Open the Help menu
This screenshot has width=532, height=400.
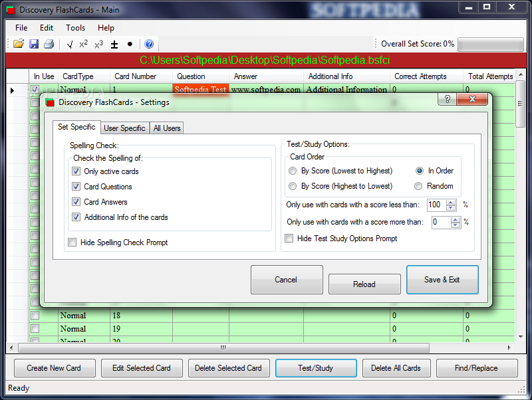tap(106, 28)
